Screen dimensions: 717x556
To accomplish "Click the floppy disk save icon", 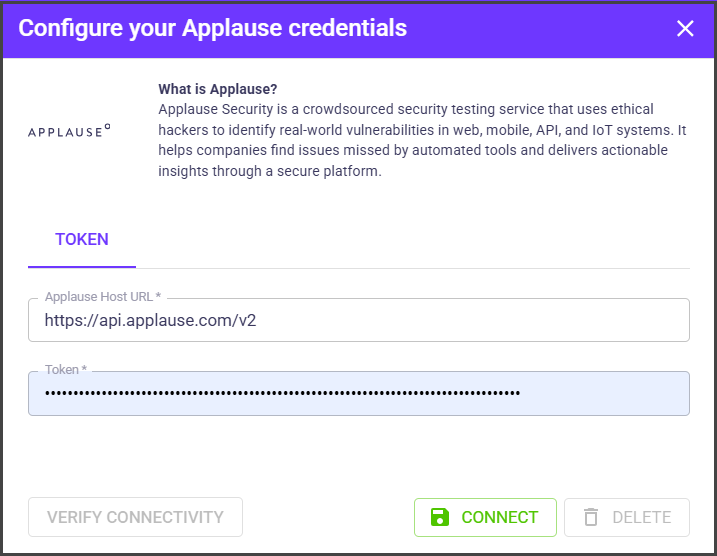I will tap(440, 517).
